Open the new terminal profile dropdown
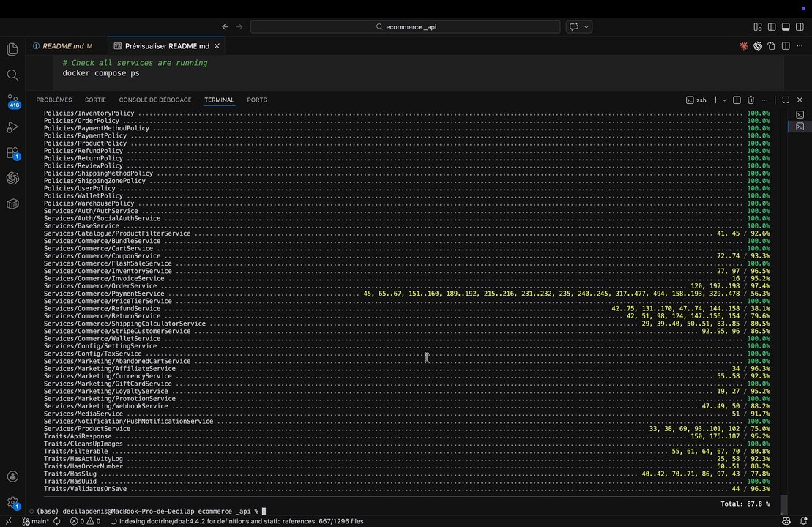The width and height of the screenshot is (812, 527). (x=724, y=100)
